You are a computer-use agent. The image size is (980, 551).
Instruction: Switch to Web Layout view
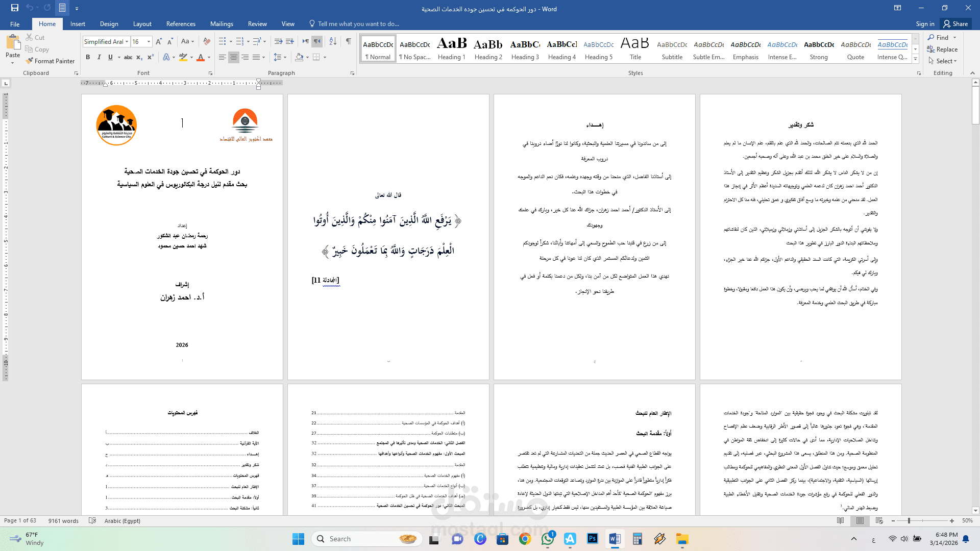click(x=879, y=520)
